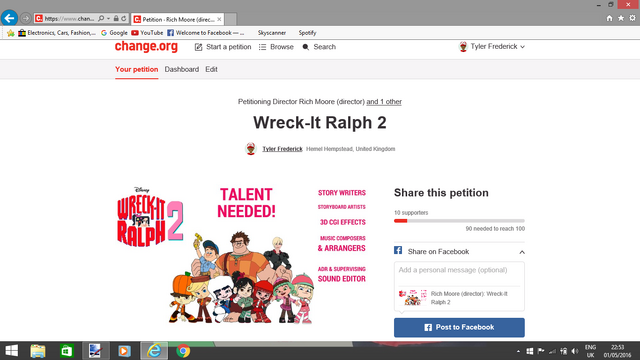The width and height of the screenshot is (640, 360).
Task: Click the taskbar clock showing 22:53
Action: click(x=617, y=351)
